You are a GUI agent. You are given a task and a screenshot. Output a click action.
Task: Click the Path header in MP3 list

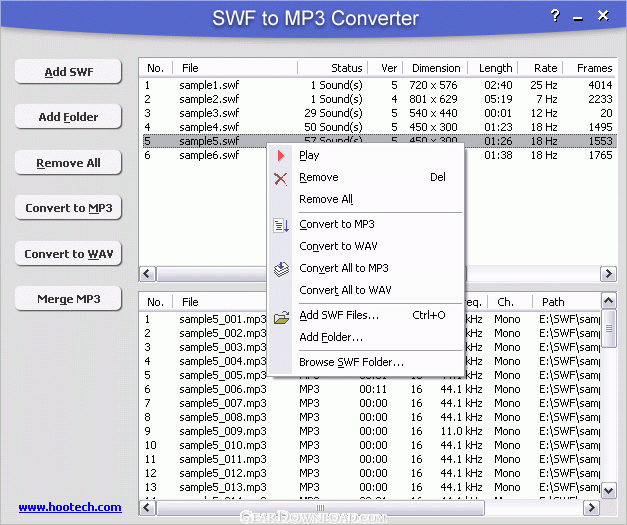567,301
